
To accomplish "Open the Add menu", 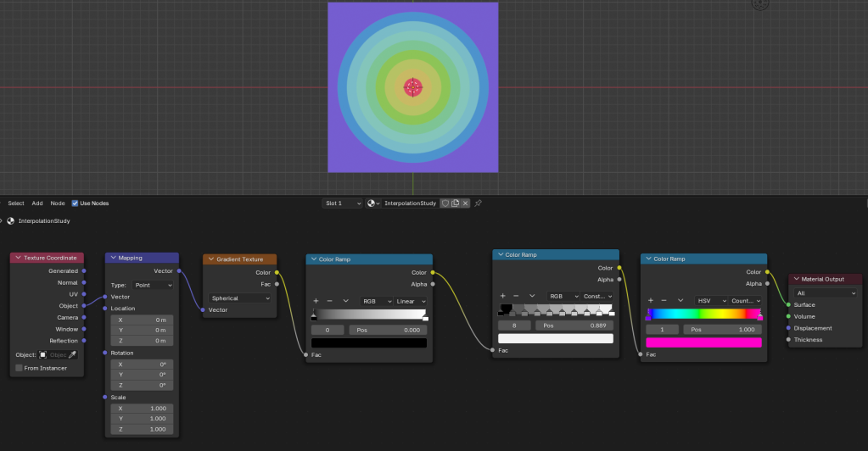I will click(37, 203).
